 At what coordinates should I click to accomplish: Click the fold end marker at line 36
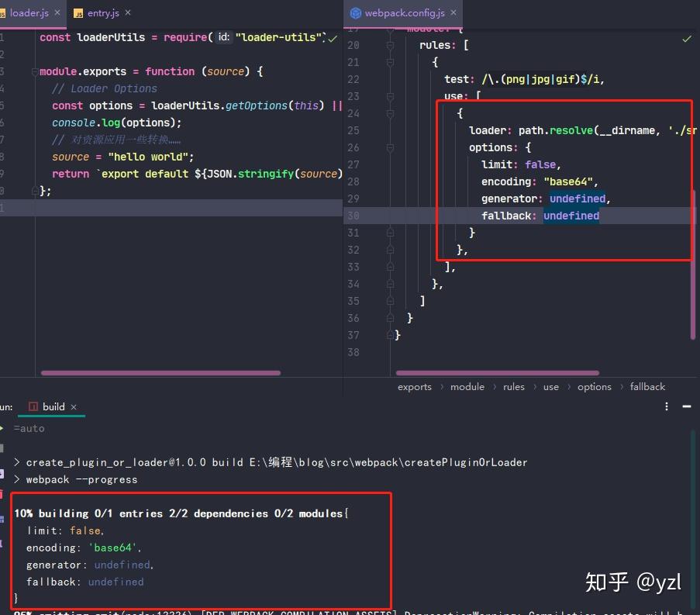coord(390,318)
